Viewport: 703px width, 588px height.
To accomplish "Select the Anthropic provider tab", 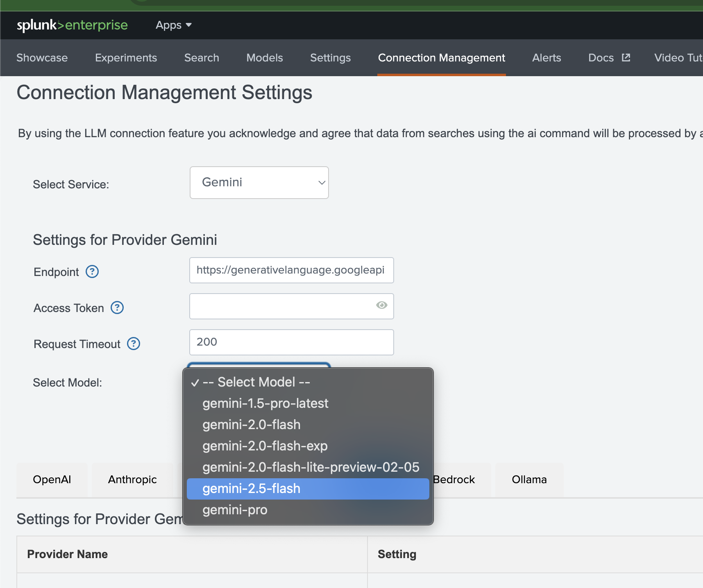I will pos(132,479).
